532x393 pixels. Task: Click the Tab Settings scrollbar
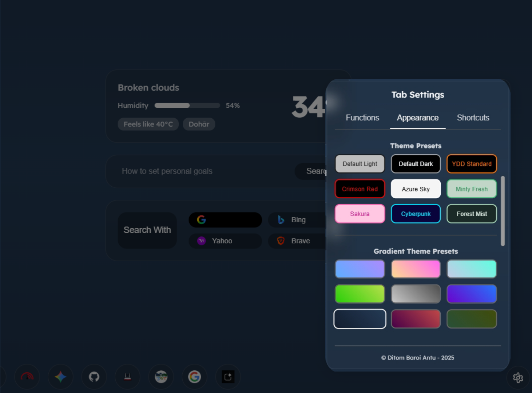(x=502, y=211)
